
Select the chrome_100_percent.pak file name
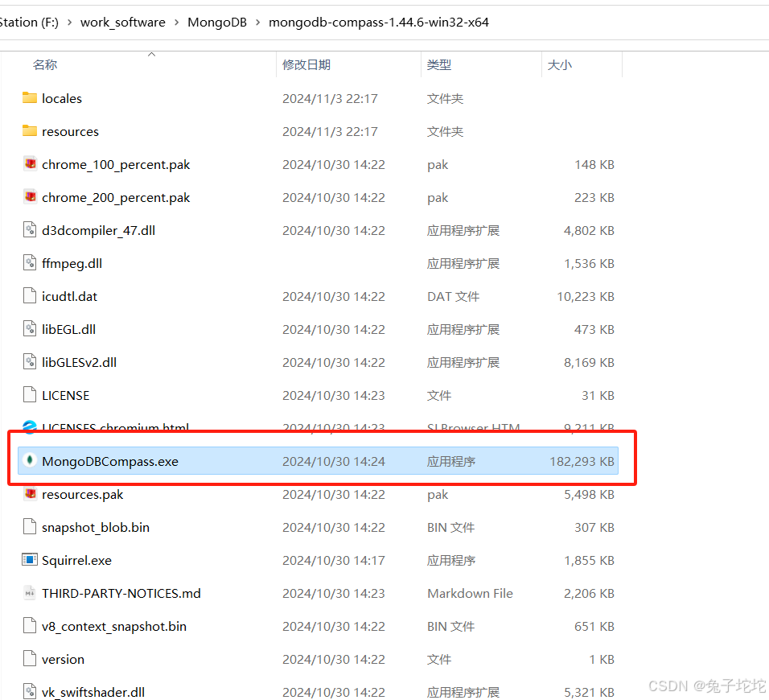(x=116, y=165)
